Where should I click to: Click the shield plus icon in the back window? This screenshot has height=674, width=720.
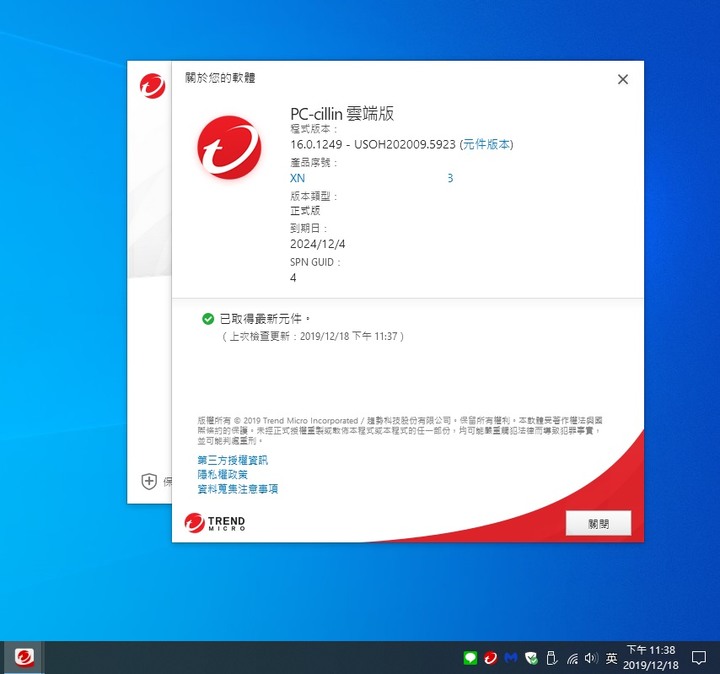tap(149, 481)
